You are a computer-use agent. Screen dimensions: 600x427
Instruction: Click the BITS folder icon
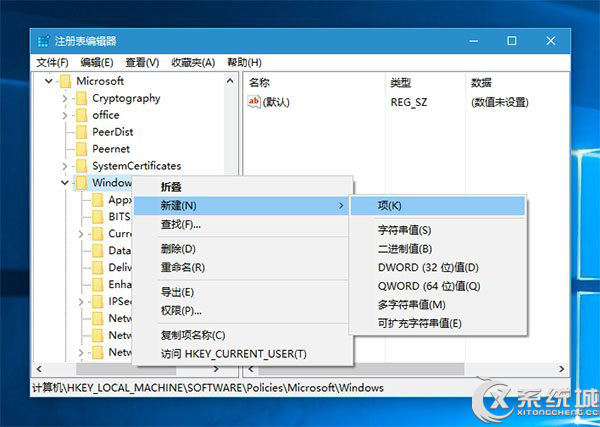pyautogui.click(x=98, y=217)
